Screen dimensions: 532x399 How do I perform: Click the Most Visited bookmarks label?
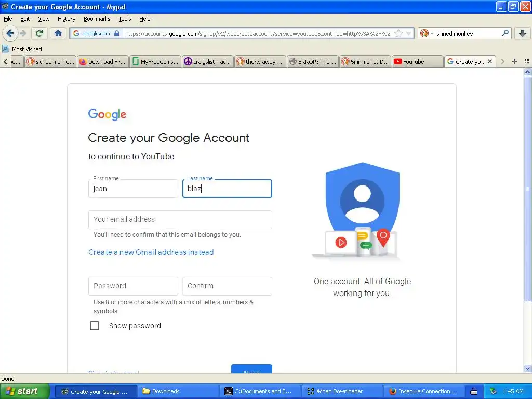(27, 49)
